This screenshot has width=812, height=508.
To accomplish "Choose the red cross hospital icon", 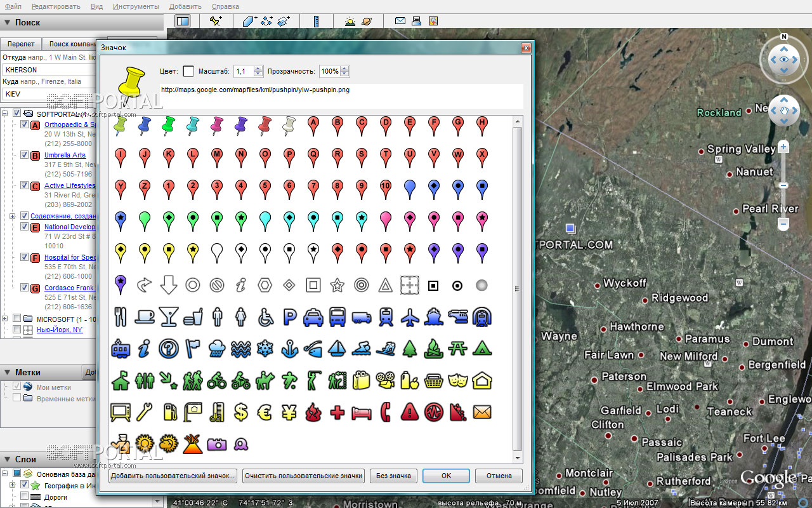I will point(337,411).
